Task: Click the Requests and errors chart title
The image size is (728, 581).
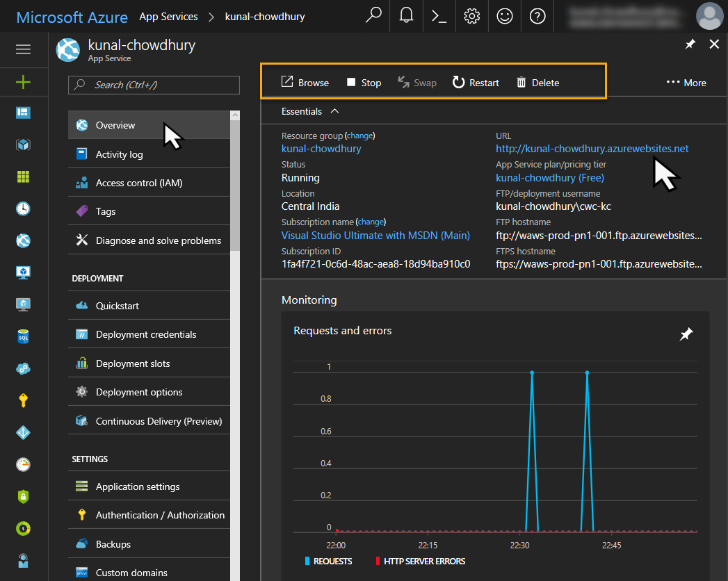Action: (x=343, y=330)
